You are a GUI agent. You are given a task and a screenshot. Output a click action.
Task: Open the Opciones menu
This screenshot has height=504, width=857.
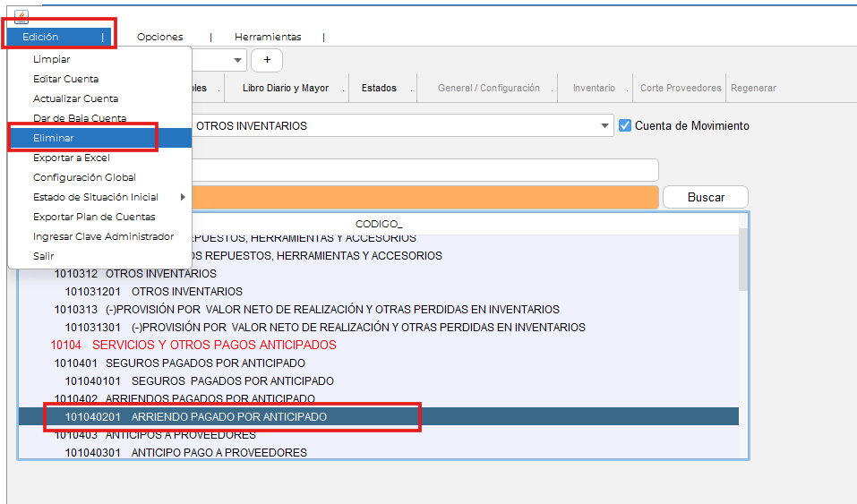[159, 37]
